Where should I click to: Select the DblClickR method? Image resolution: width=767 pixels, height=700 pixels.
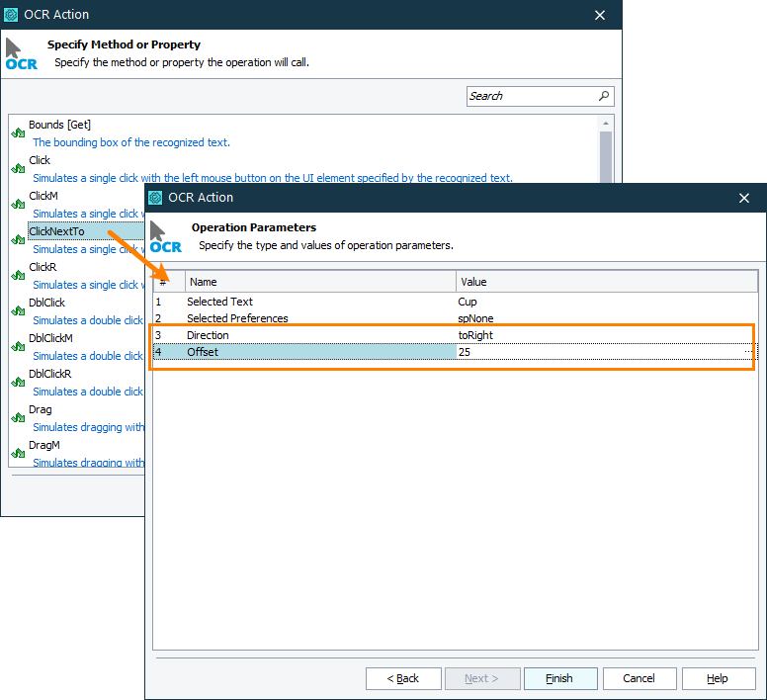(50, 374)
